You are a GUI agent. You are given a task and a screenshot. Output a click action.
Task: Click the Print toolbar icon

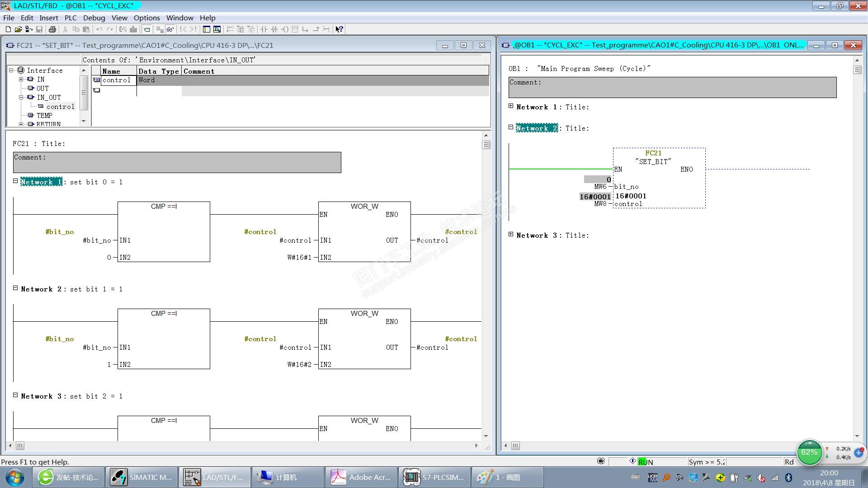pyautogui.click(x=52, y=29)
